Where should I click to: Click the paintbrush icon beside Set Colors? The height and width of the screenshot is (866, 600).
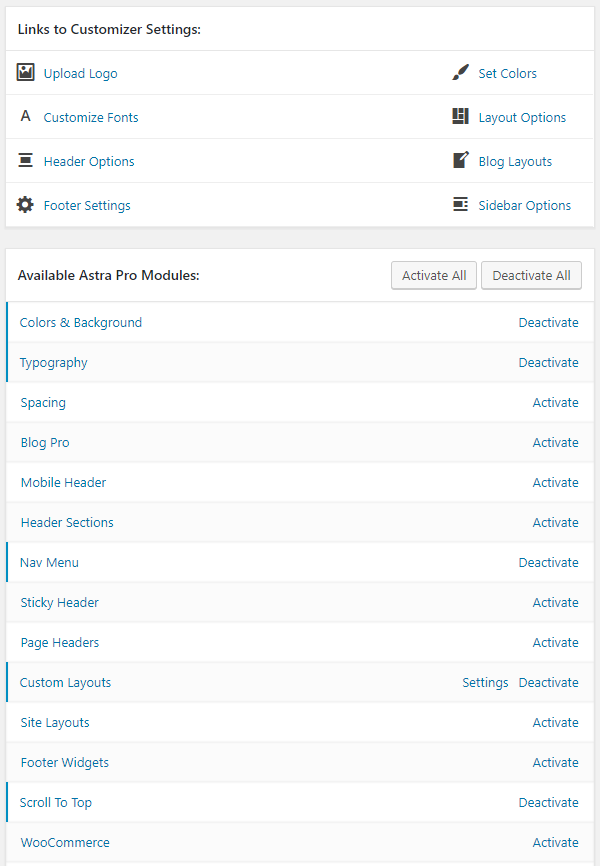point(460,72)
